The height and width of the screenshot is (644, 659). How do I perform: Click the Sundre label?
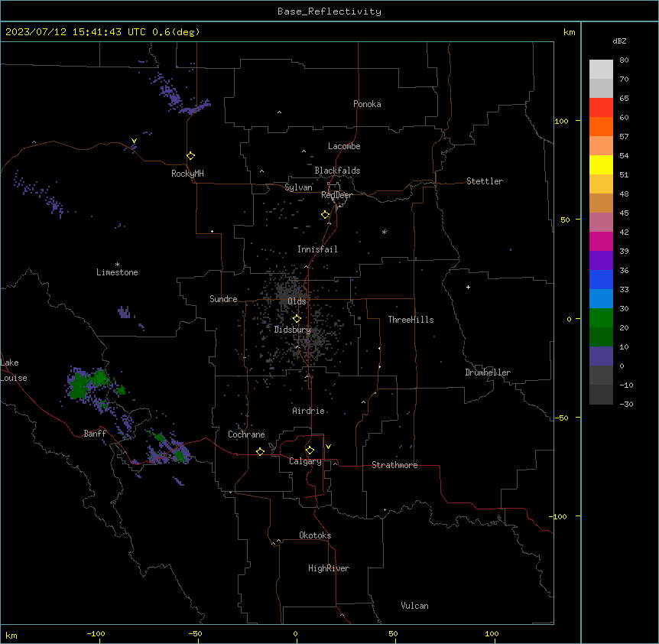click(x=223, y=299)
